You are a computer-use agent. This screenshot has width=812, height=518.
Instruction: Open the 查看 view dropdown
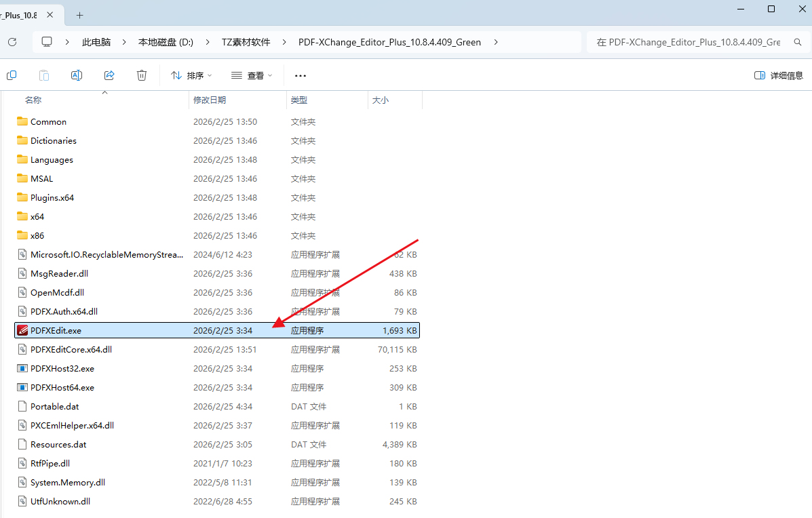tap(252, 75)
